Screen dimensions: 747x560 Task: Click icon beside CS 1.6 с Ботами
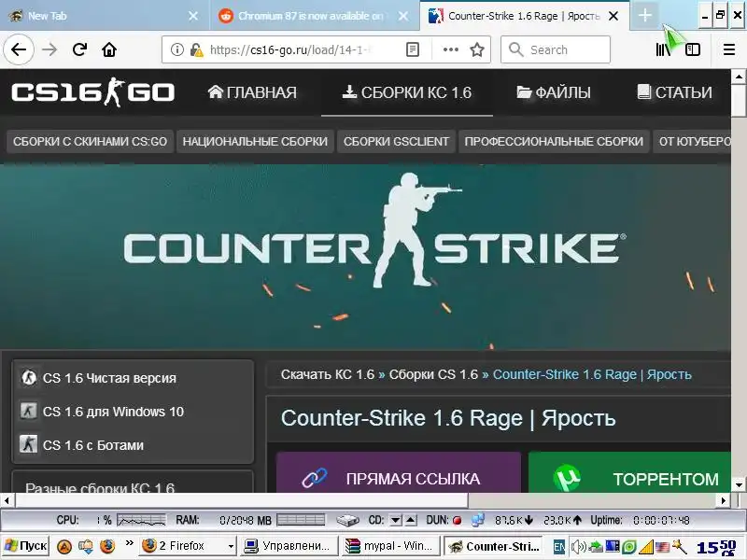tap(28, 444)
